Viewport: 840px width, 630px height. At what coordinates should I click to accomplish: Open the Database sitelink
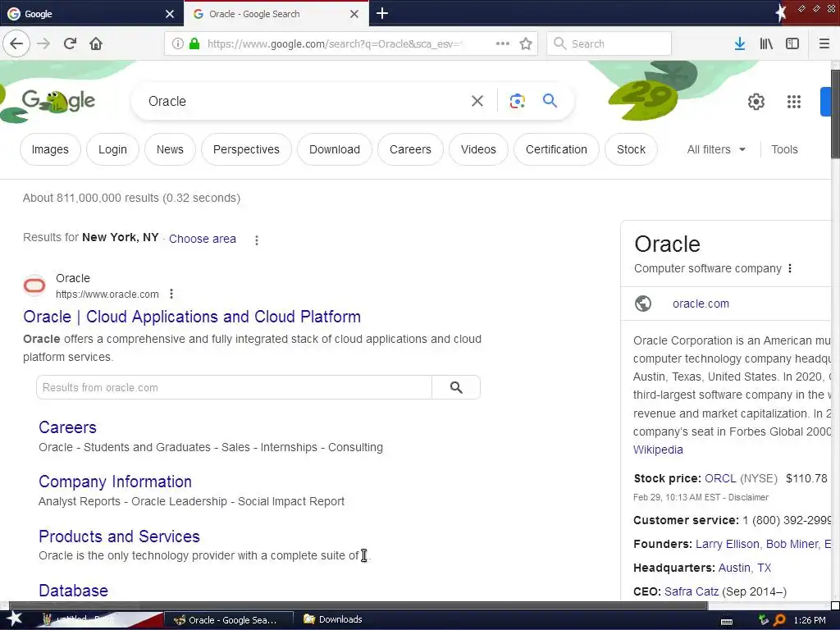(73, 591)
